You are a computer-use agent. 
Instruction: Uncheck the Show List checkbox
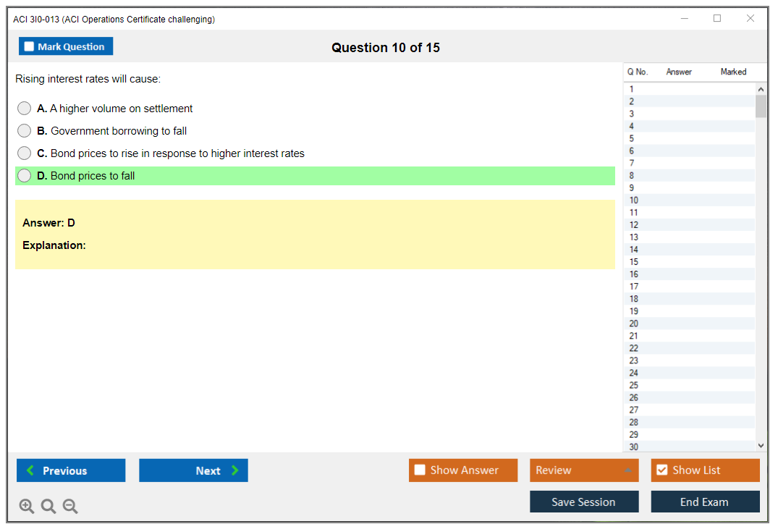coord(661,470)
